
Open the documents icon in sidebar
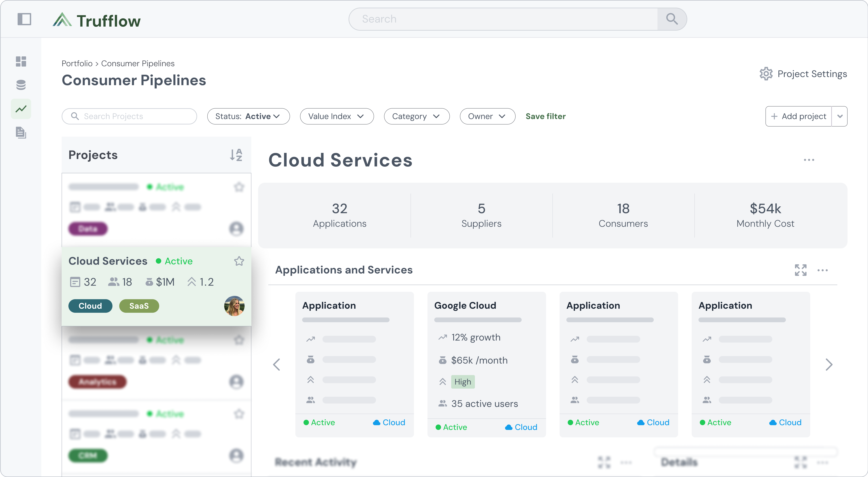(21, 132)
